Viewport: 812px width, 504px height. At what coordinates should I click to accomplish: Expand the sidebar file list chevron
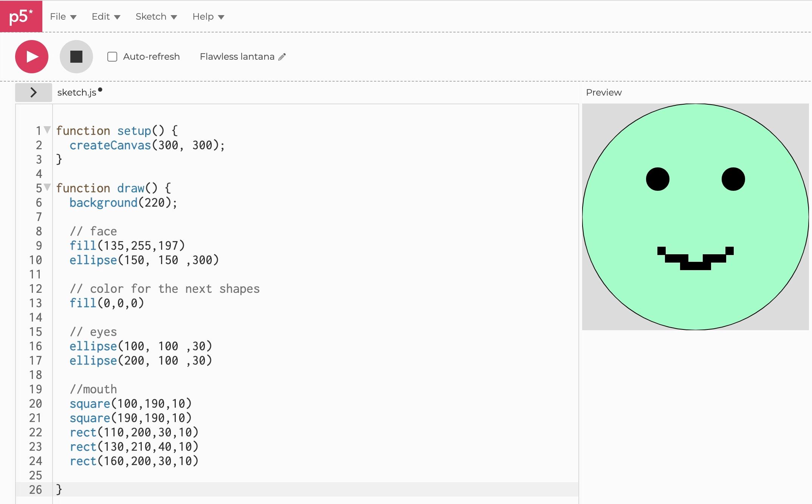(x=33, y=93)
